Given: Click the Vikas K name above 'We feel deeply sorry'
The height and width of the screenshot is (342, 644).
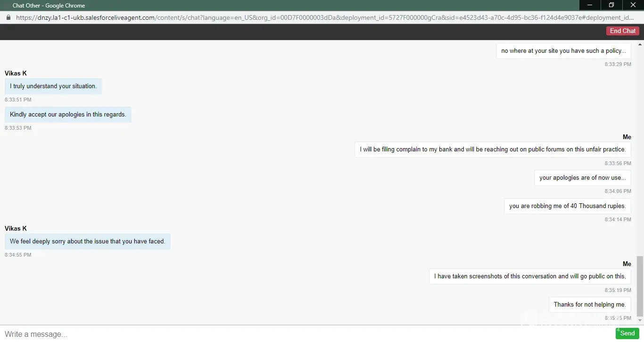Looking at the screenshot, I should [x=16, y=228].
